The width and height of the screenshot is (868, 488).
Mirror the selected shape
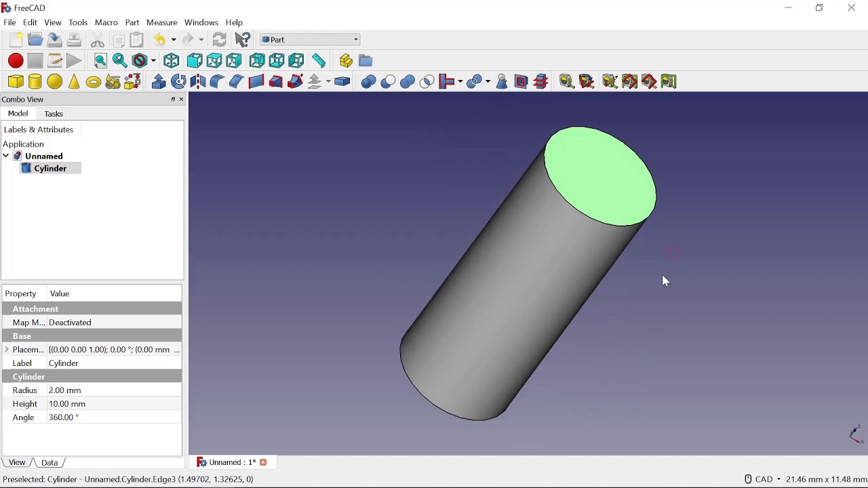point(198,82)
